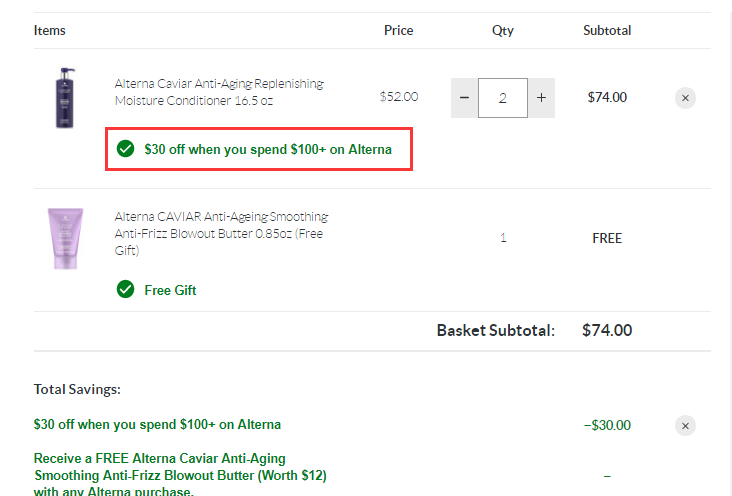Click the FREE subtotal for the gift item
The width and height of the screenshot is (732, 496).
[607, 238]
